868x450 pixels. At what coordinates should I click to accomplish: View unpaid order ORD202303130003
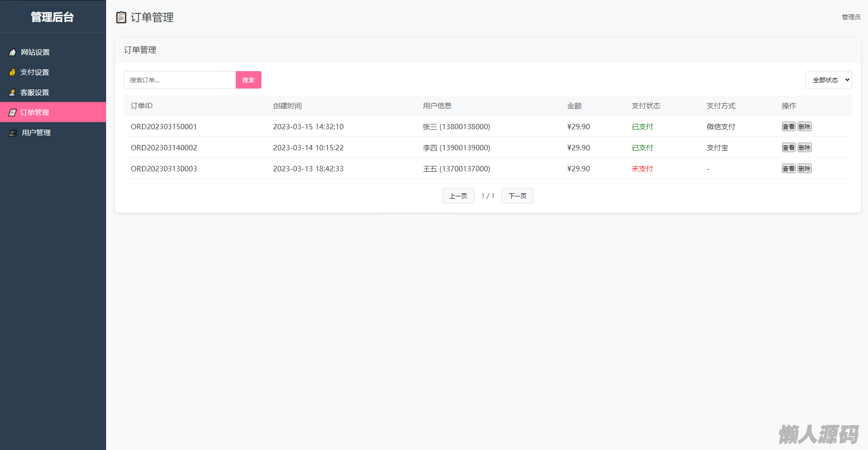click(788, 169)
